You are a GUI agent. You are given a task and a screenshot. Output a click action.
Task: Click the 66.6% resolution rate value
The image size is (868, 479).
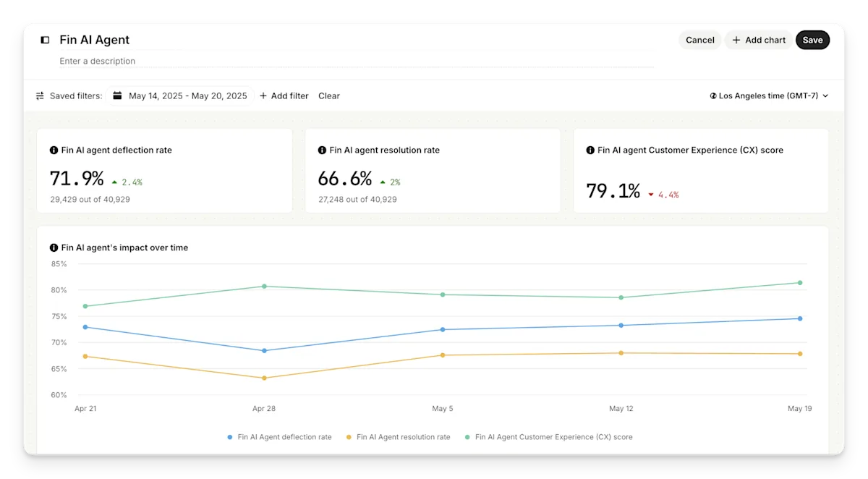click(345, 178)
